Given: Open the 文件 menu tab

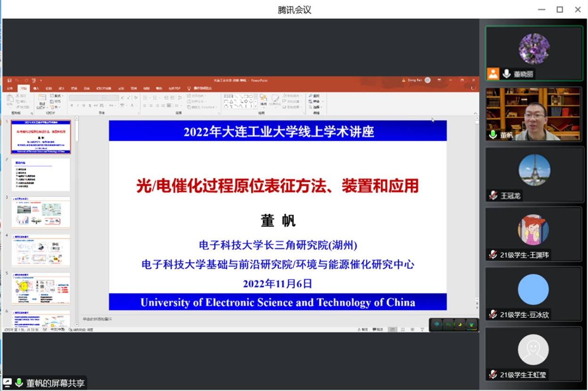Looking at the screenshot, I should tap(10, 88).
